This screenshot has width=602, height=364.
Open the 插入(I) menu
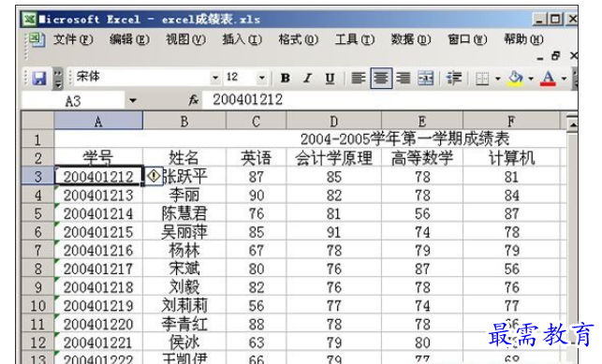242,39
